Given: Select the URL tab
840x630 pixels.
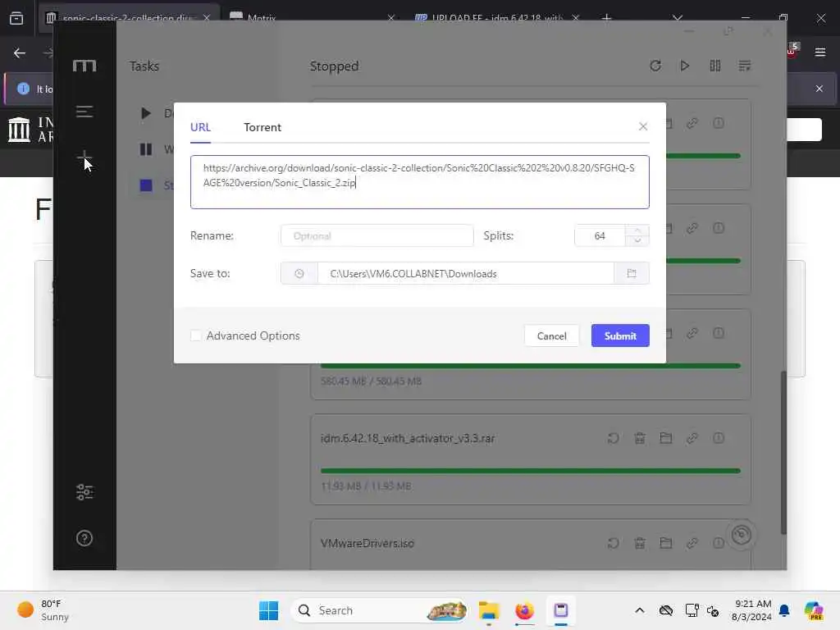Looking at the screenshot, I should [200, 127].
